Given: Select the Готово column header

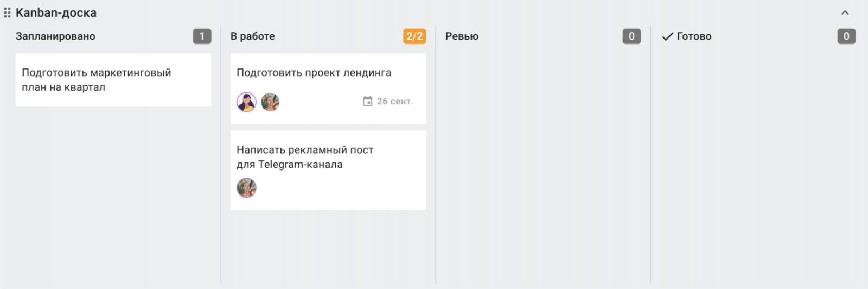Looking at the screenshot, I should click(x=694, y=36).
